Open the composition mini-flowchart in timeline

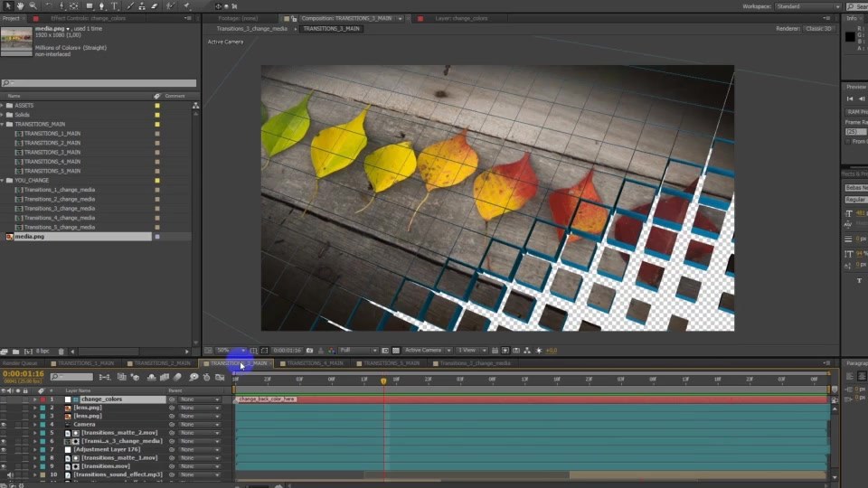(104, 377)
